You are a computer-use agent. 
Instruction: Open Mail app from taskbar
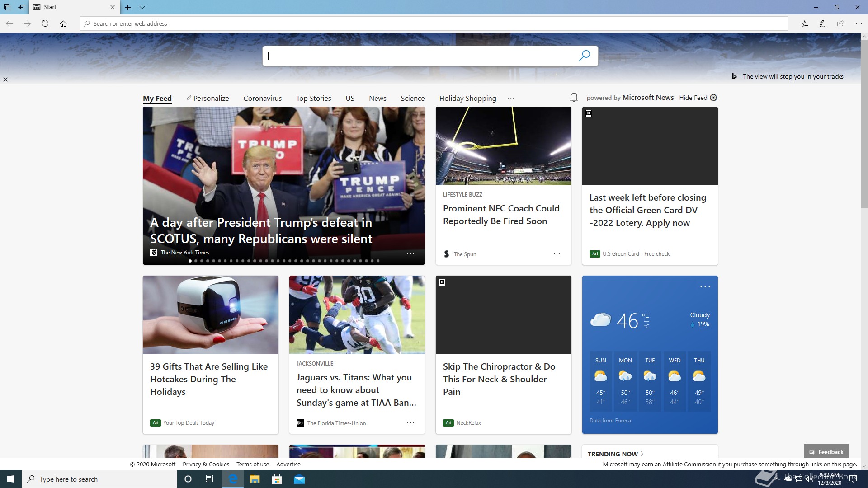tap(299, 479)
